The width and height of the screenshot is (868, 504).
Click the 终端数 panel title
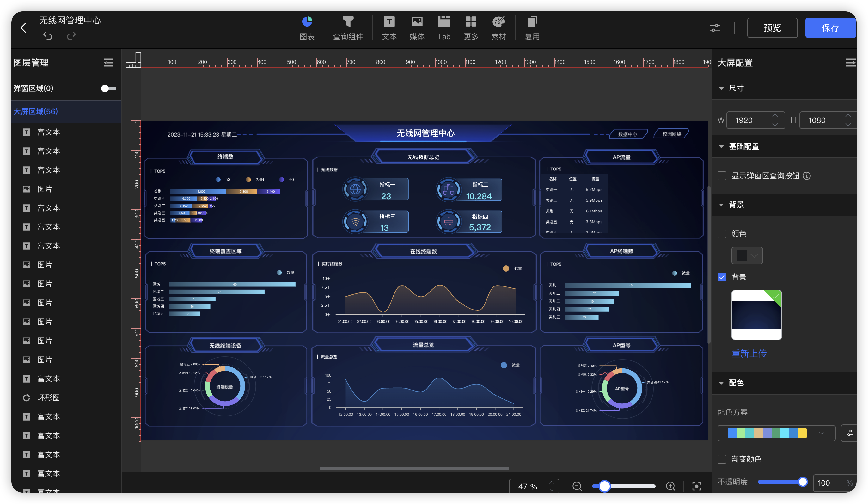coord(226,157)
